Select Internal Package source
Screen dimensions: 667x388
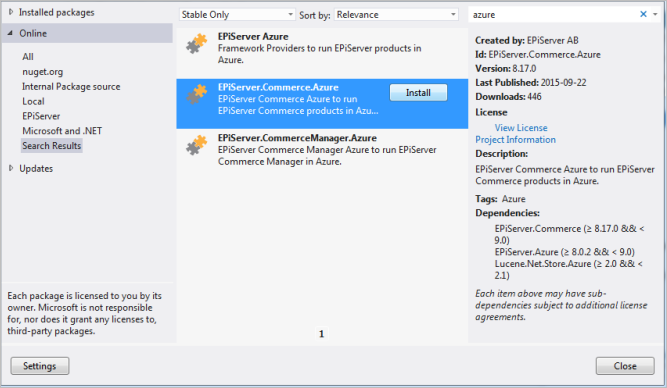pos(71,86)
